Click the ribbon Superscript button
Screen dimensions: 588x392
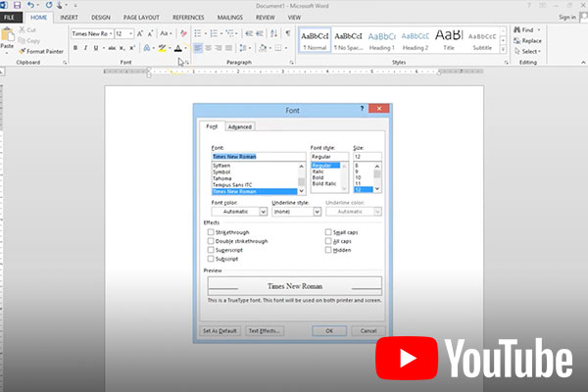(x=132, y=48)
